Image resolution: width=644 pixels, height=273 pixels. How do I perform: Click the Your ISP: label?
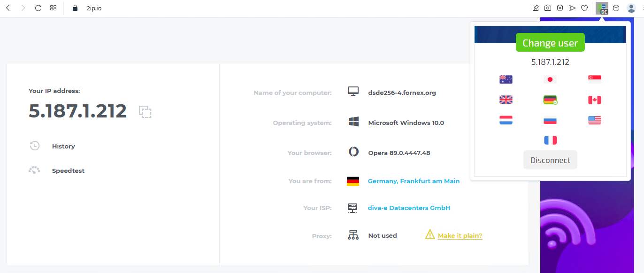(x=318, y=208)
